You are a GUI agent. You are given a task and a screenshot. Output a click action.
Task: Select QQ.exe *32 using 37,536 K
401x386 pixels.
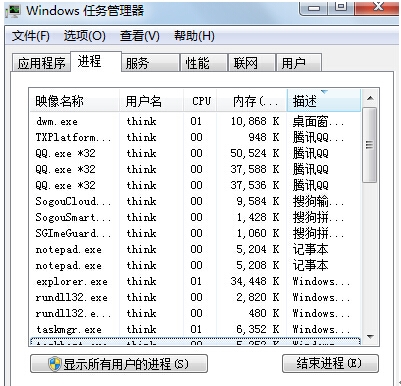tap(195, 185)
